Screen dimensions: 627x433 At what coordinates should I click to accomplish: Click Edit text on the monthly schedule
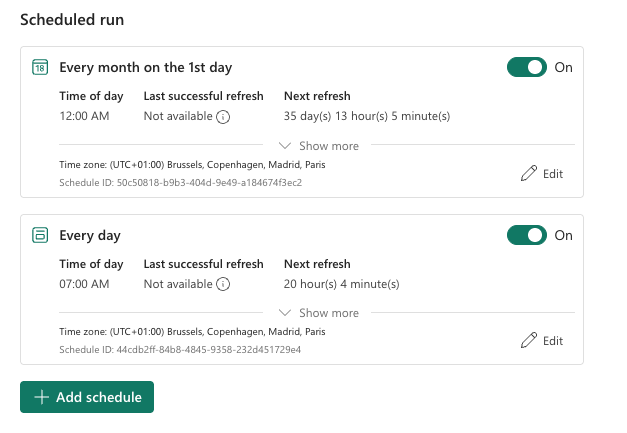click(553, 173)
